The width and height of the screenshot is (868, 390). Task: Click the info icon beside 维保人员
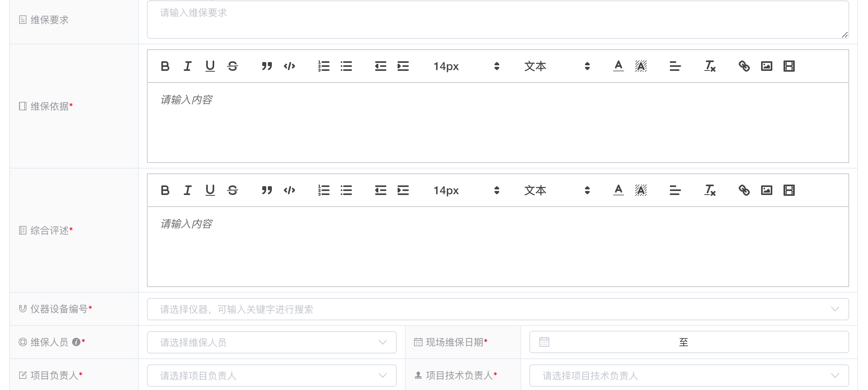click(x=76, y=342)
